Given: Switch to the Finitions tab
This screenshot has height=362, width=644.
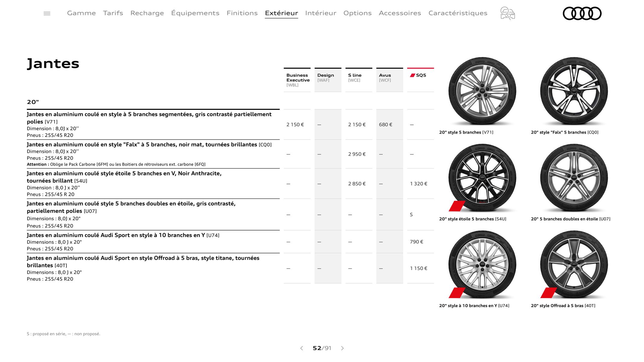Looking at the screenshot, I should coord(242,13).
